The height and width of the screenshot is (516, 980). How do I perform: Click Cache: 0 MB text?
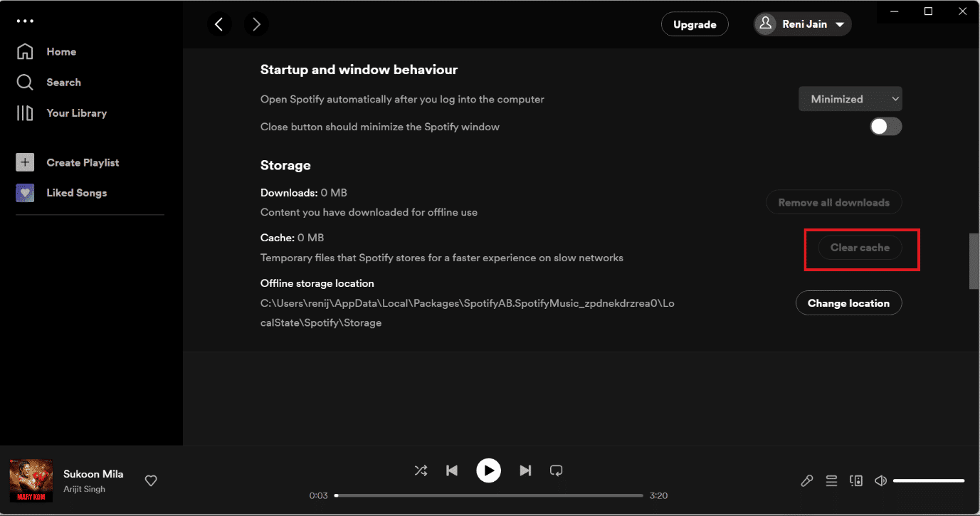[x=292, y=238]
